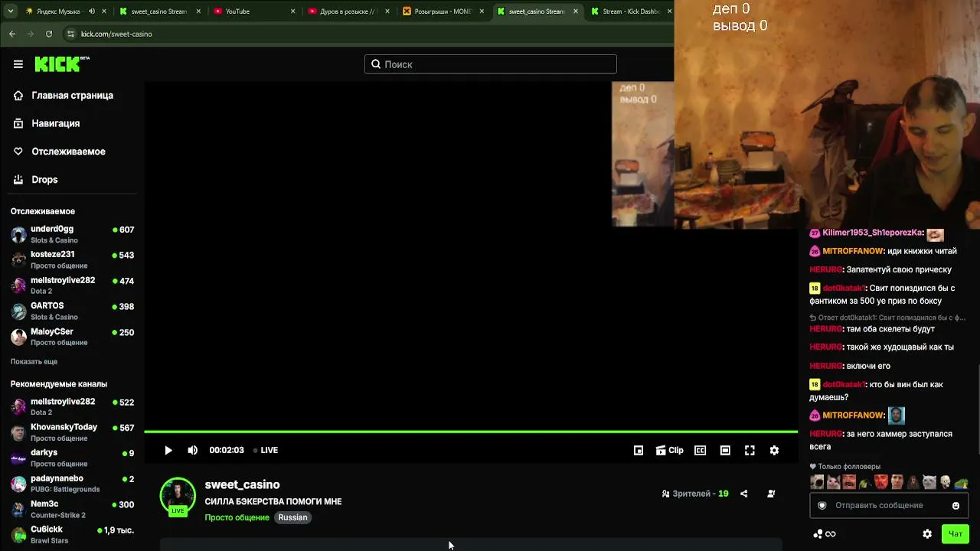
Task: Click the kick.com/sweet-casino address bar
Action: pyautogui.click(x=116, y=34)
